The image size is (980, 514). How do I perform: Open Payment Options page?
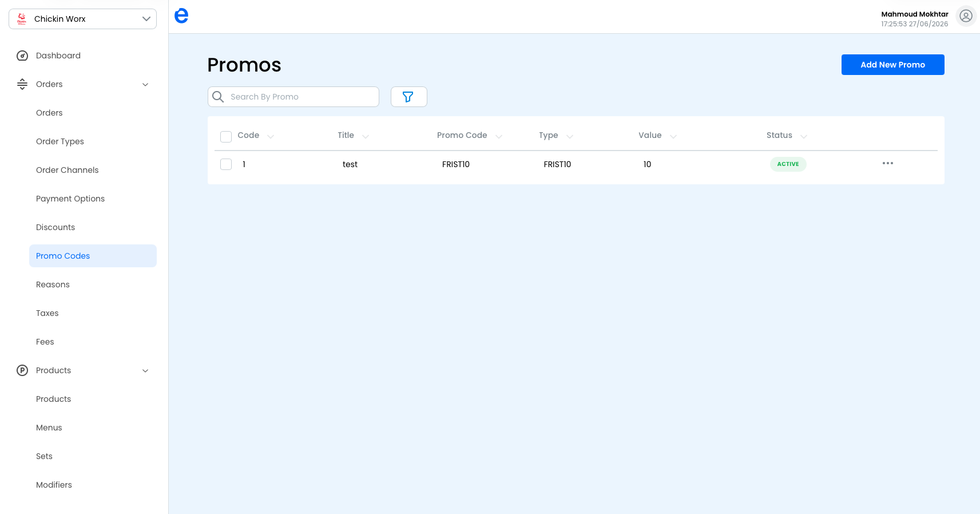pos(70,199)
